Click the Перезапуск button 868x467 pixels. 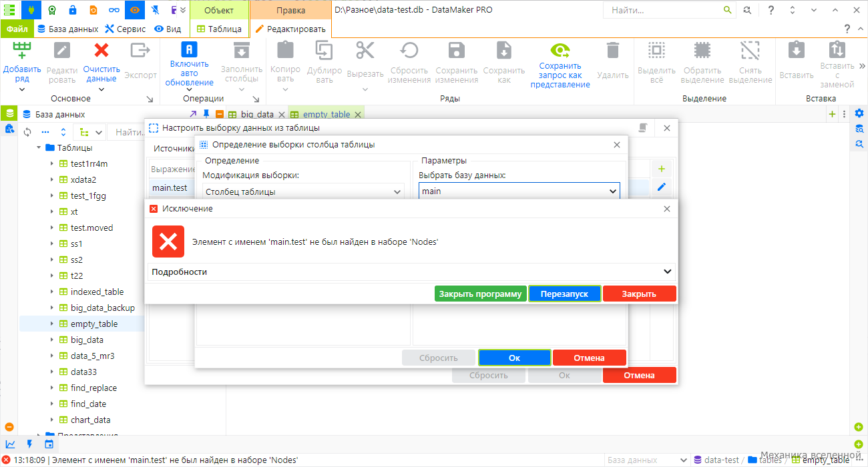click(x=565, y=294)
